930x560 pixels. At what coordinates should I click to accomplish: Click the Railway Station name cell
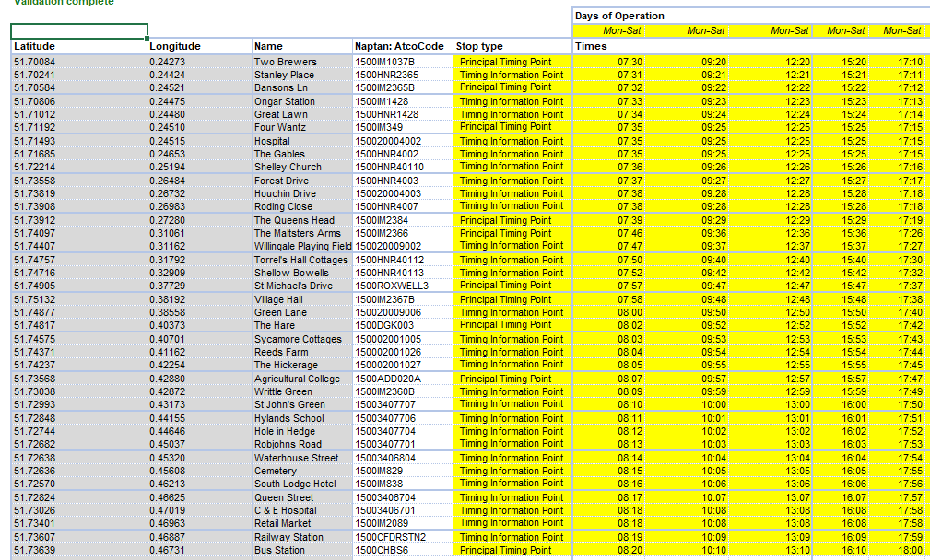[x=300, y=537]
